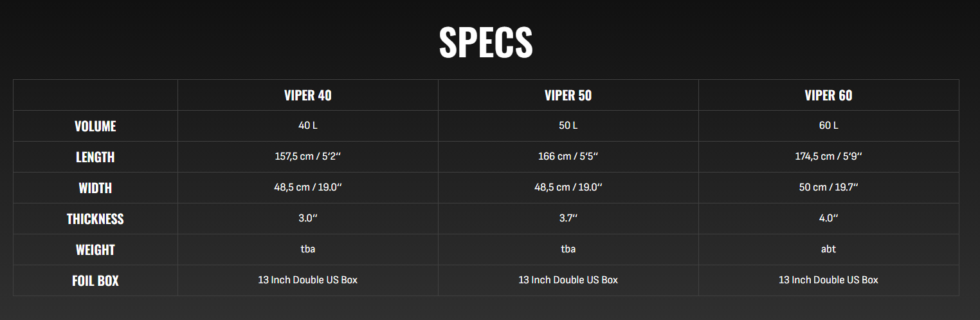
Task: Click the 166 cm / 5'5" length cell
Action: (568, 156)
